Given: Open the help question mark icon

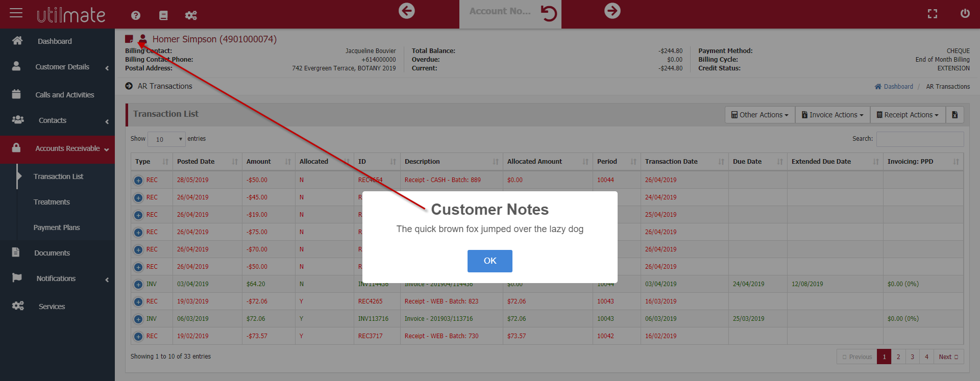Looking at the screenshot, I should point(136,15).
